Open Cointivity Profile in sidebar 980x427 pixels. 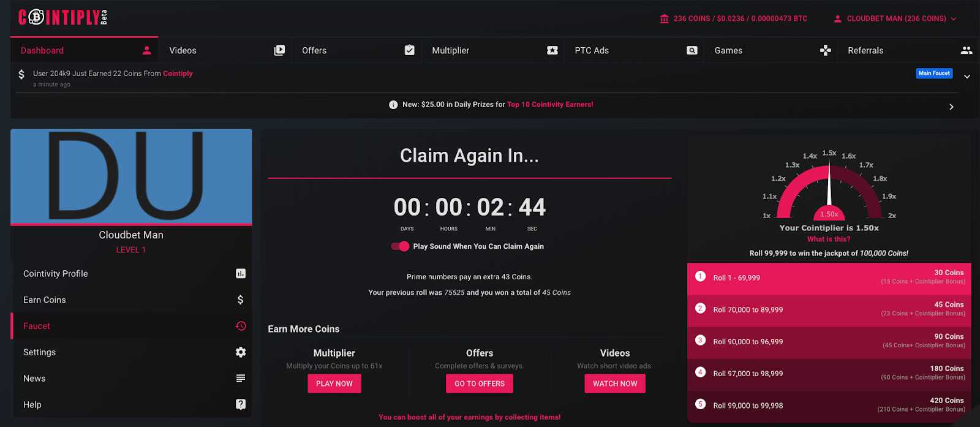[x=131, y=274]
